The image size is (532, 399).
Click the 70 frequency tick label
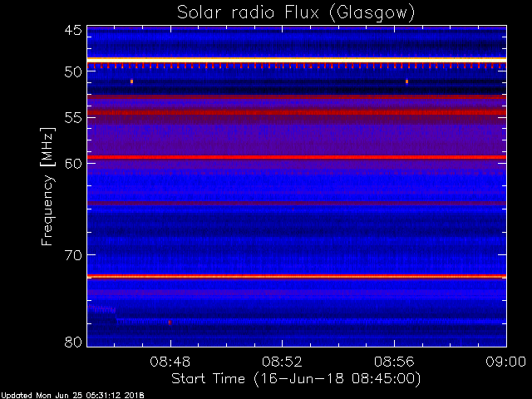pyautogui.click(x=73, y=255)
